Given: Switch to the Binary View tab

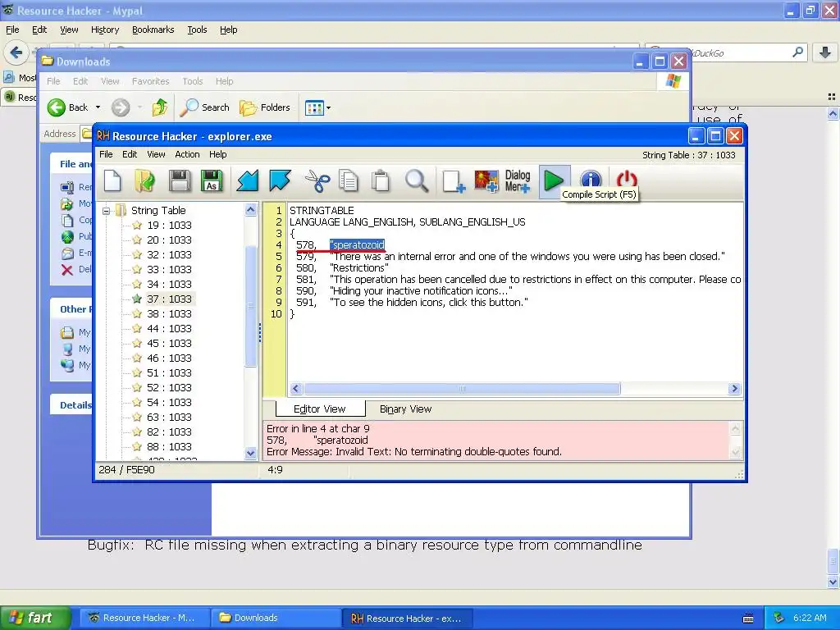Looking at the screenshot, I should 405,409.
